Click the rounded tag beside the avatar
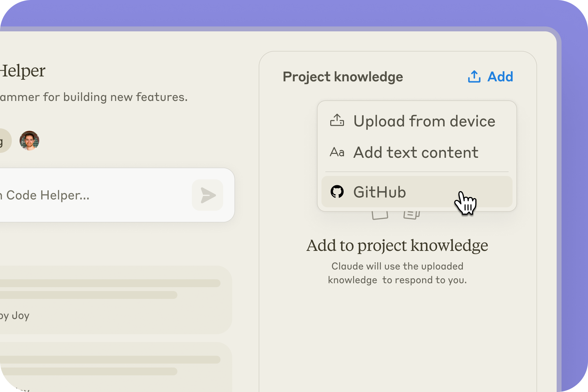 pos(3,140)
